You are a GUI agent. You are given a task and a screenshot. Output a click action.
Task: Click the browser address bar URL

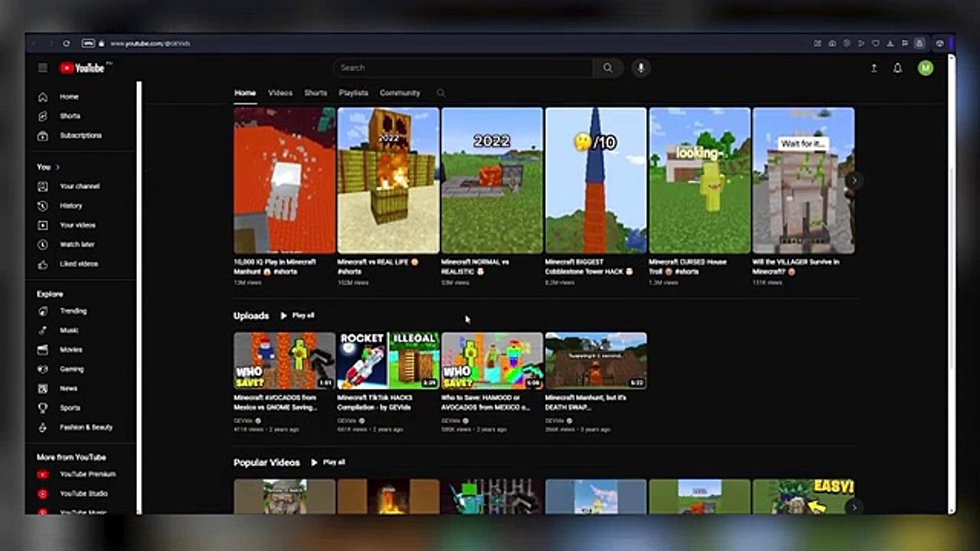coord(150,44)
